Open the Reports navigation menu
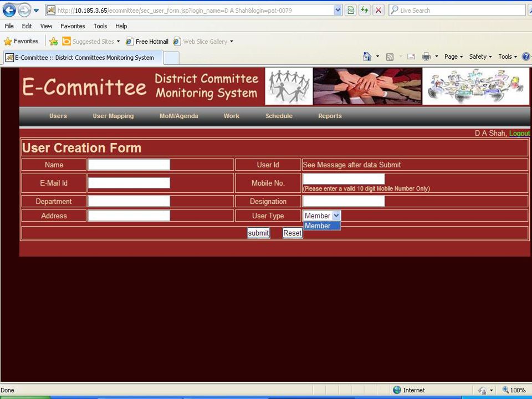 (x=330, y=116)
